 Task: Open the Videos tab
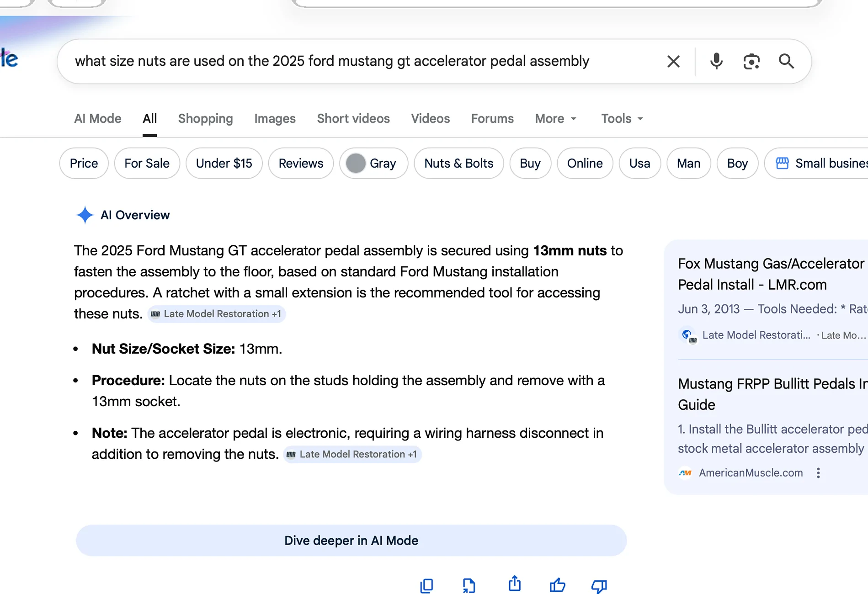431,119
